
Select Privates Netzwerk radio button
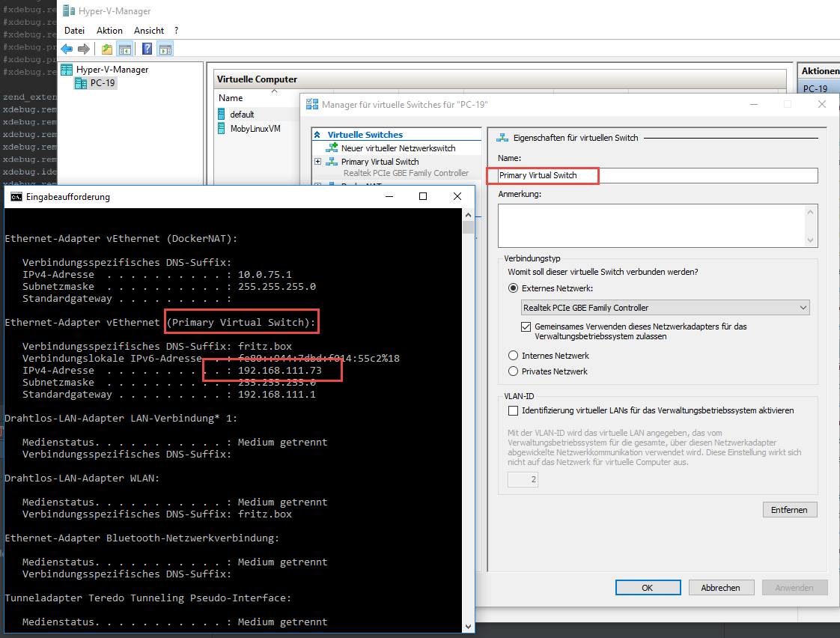(x=514, y=371)
